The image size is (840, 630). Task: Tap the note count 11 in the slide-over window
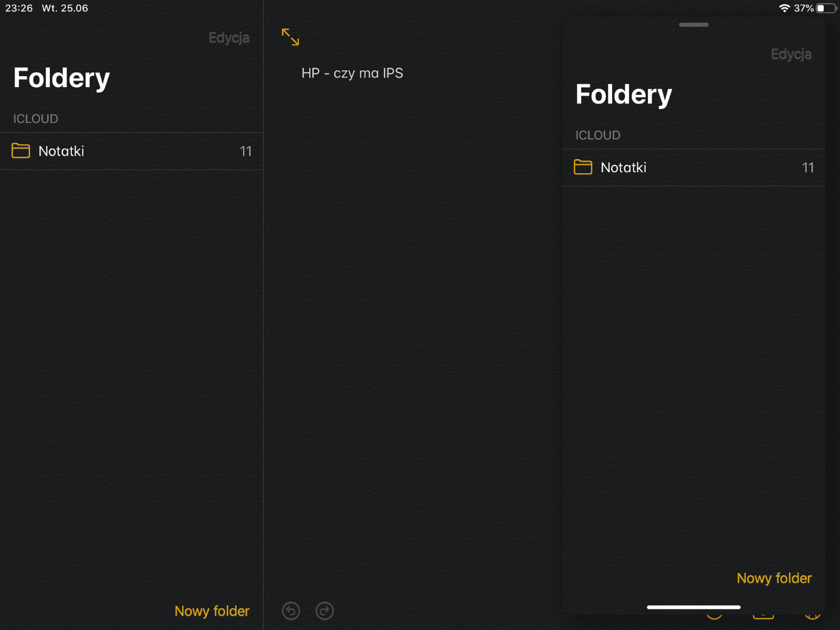coord(808,167)
